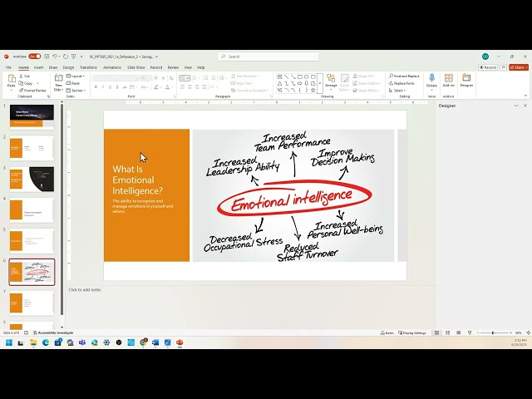532x399 pixels.
Task: Select the Format Painter tool
Action: point(32,91)
